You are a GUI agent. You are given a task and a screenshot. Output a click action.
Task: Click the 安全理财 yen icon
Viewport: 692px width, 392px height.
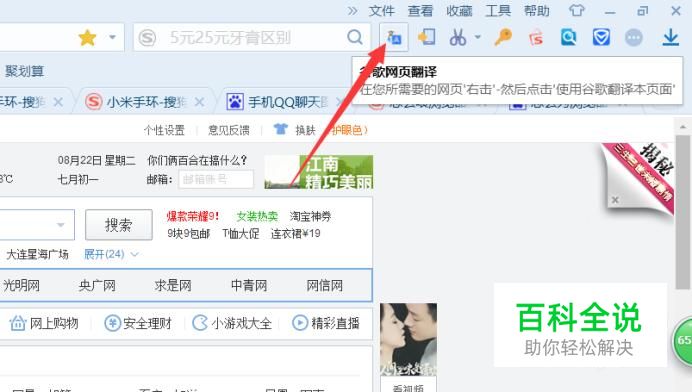[112, 323]
